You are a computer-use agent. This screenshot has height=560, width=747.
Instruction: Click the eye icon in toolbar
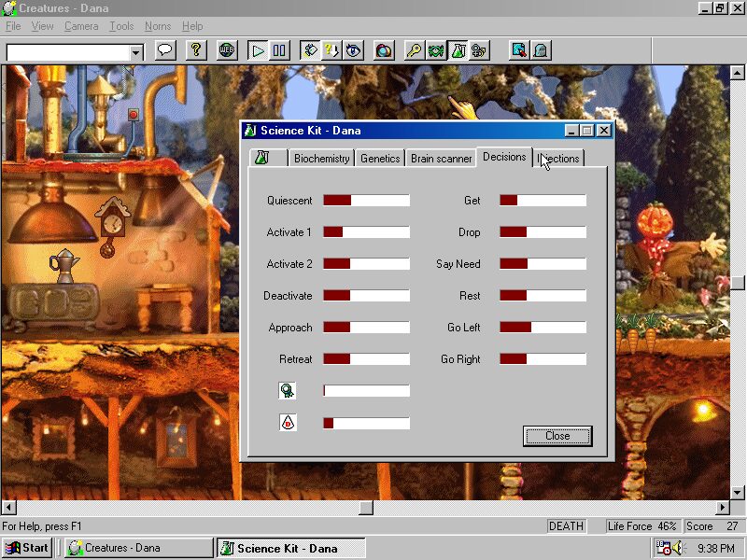click(x=353, y=50)
